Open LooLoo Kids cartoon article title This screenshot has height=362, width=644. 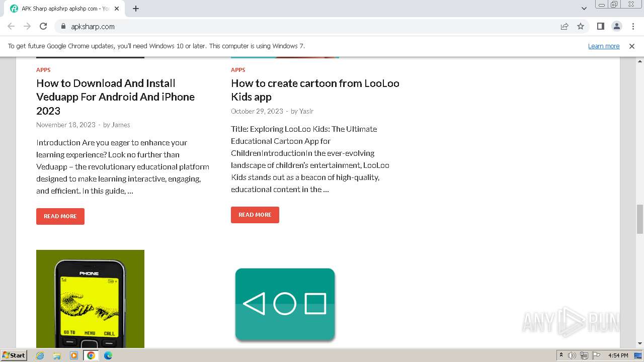click(x=315, y=90)
